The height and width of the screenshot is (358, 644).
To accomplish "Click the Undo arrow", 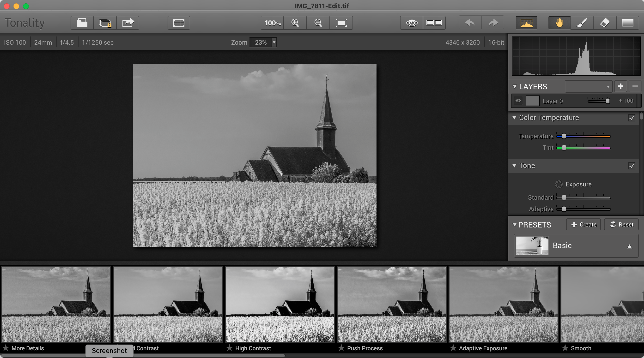I will [470, 23].
